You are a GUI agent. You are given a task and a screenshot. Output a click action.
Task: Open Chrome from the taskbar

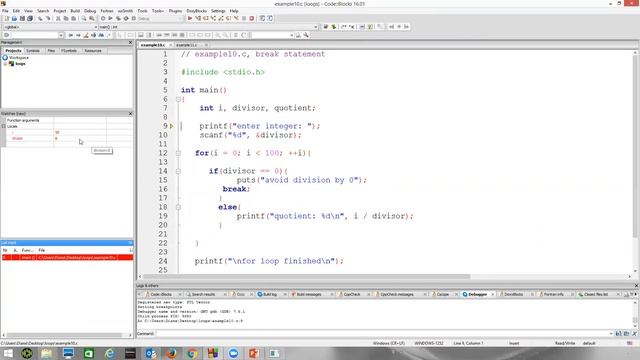pos(192,353)
